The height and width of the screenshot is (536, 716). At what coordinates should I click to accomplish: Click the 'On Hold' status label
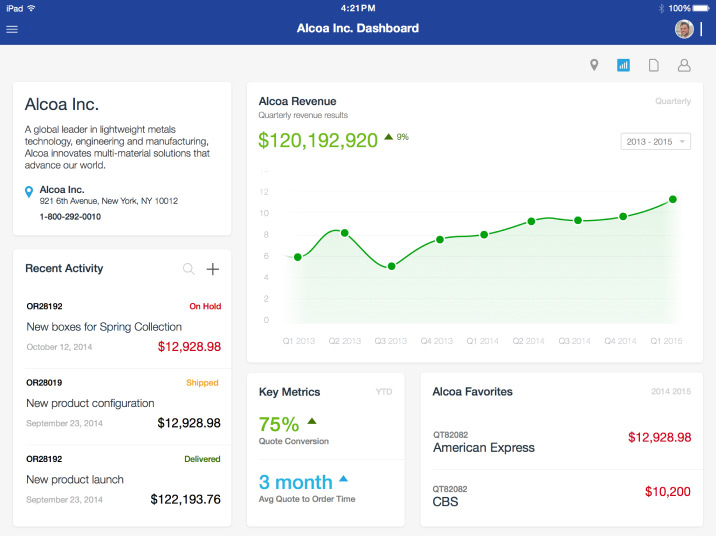point(205,306)
